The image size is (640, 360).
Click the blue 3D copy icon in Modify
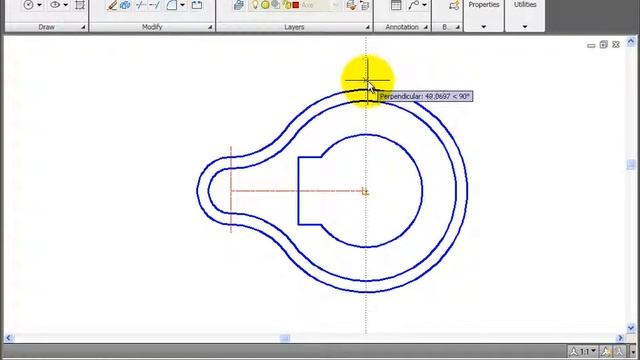125,5
